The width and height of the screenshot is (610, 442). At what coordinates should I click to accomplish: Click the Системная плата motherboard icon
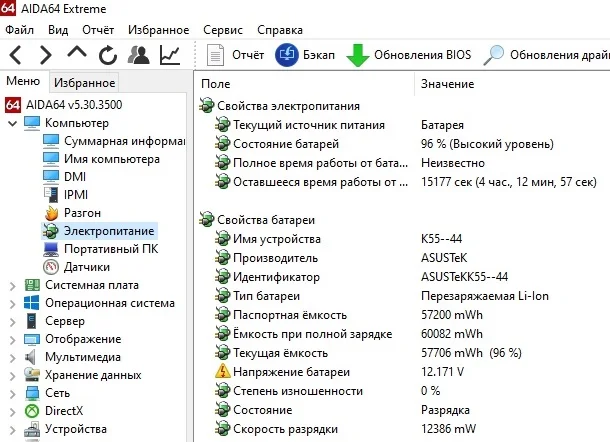tap(32, 285)
